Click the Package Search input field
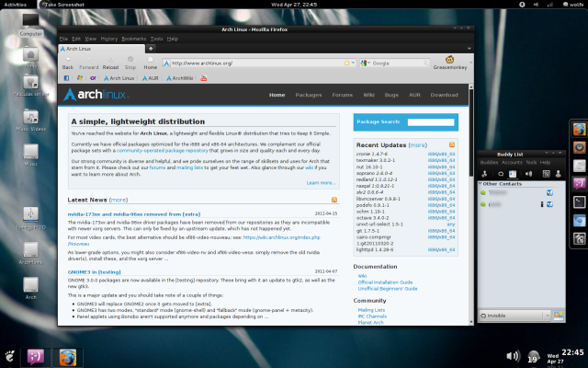Screen dimensions: 588x368 431,122
